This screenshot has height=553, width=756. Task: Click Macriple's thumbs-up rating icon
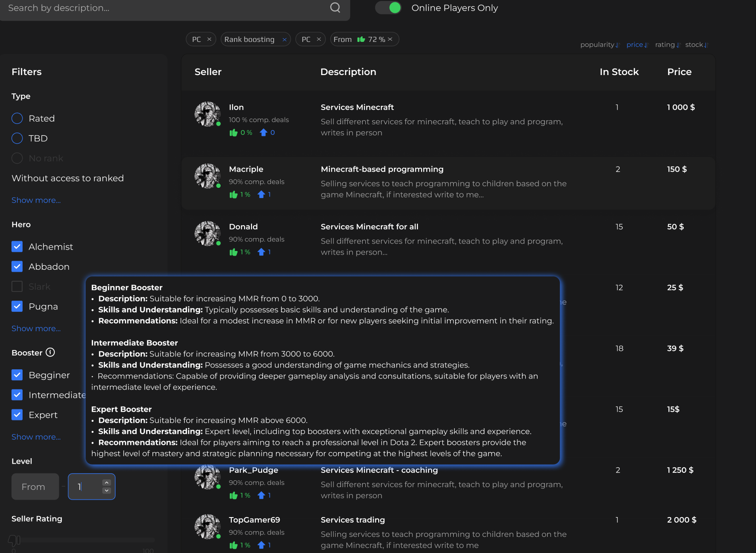point(234,195)
